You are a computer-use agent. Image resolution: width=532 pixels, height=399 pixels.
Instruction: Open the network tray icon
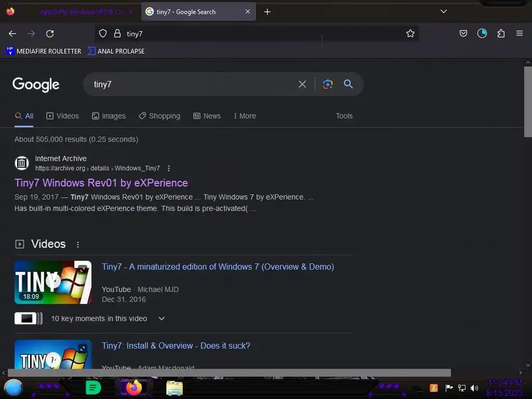point(461,388)
